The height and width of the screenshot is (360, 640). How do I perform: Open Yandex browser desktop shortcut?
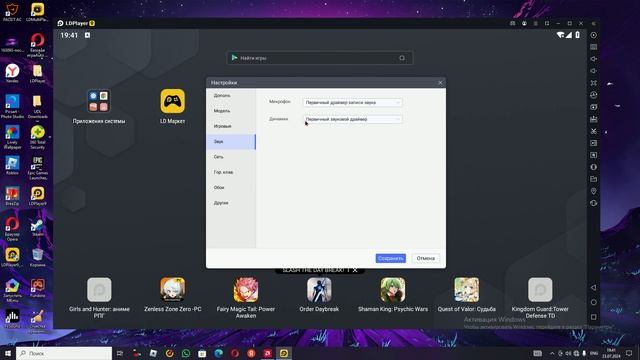pos(12,73)
